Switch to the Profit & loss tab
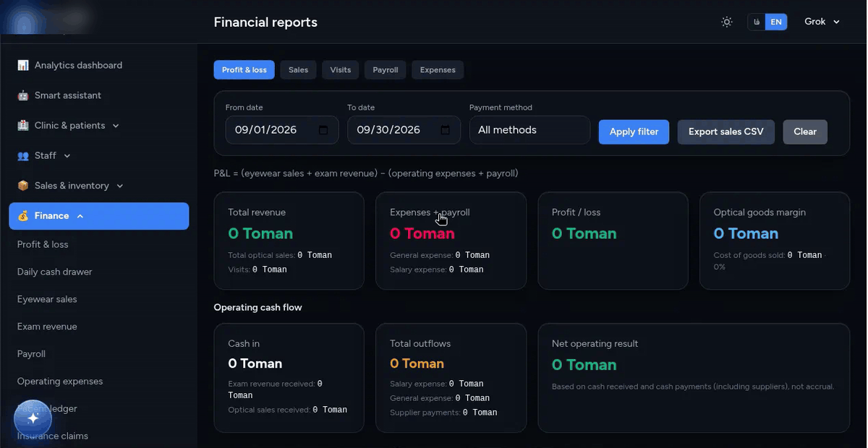Screen dimensions: 868x448 pyautogui.click(x=244, y=70)
